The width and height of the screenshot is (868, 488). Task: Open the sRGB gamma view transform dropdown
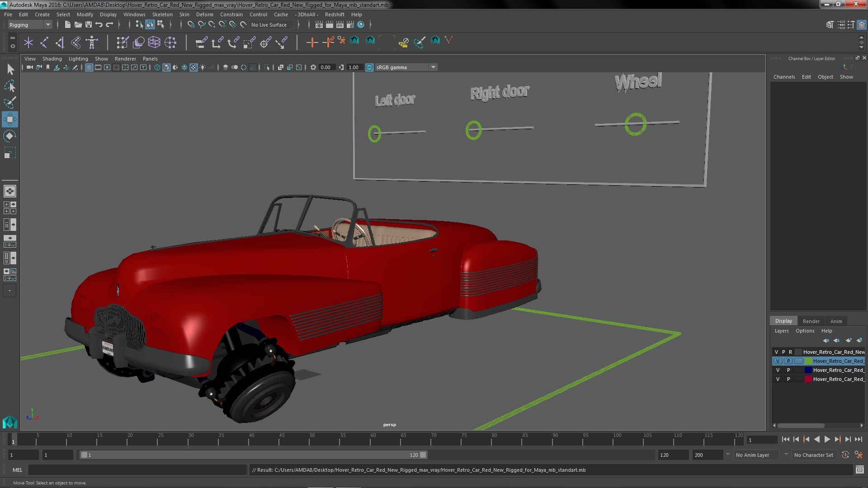406,67
